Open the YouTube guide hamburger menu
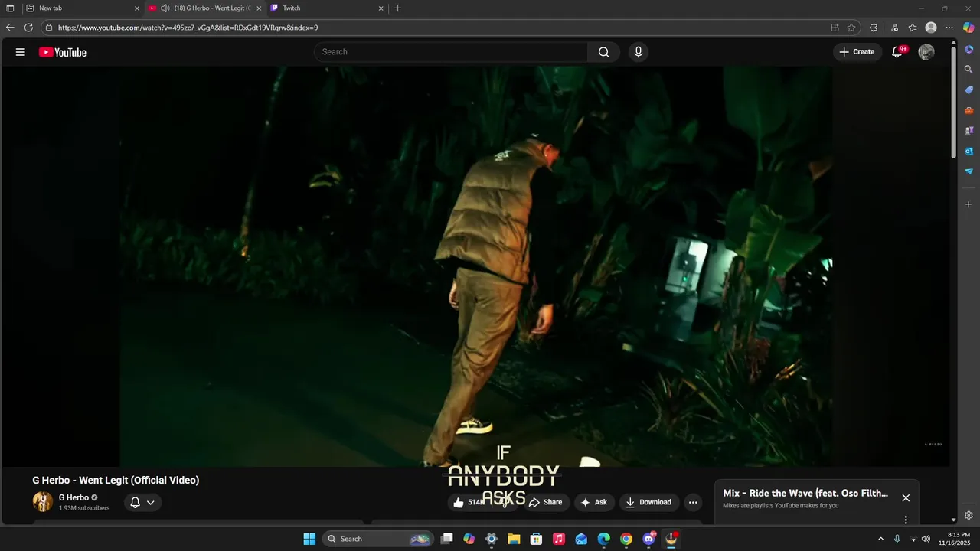 coord(21,52)
